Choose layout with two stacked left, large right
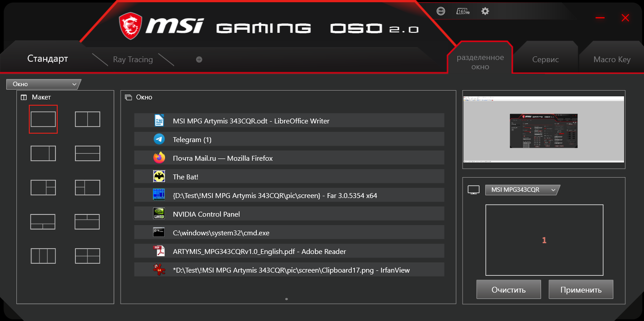The height and width of the screenshot is (321, 644). coord(87,187)
